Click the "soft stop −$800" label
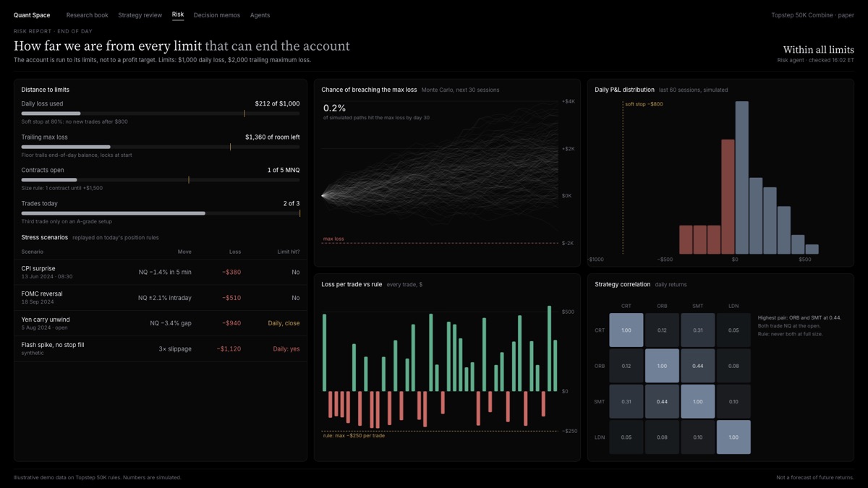Image resolution: width=868 pixels, height=488 pixels. click(644, 104)
